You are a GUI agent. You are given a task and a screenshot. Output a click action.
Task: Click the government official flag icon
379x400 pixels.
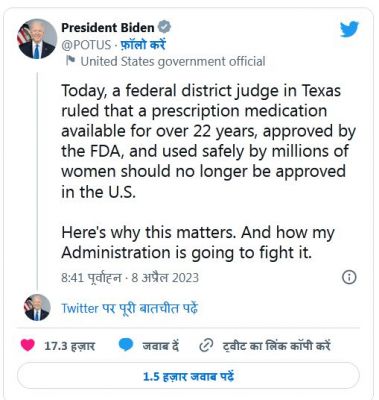tap(70, 61)
